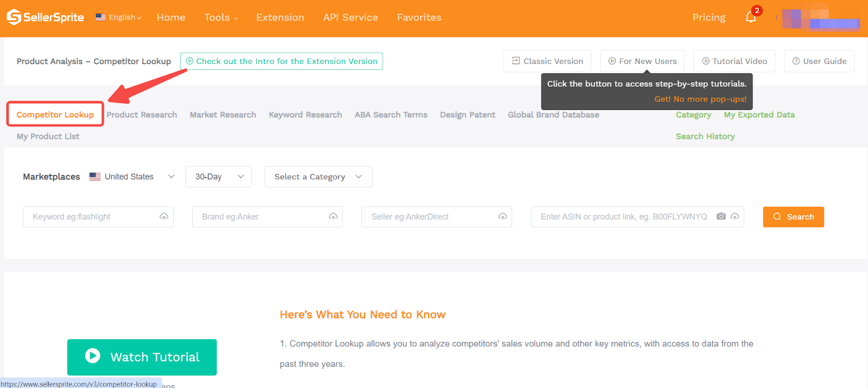Open Pricing page
The width and height of the screenshot is (868, 388).
coord(709,17)
